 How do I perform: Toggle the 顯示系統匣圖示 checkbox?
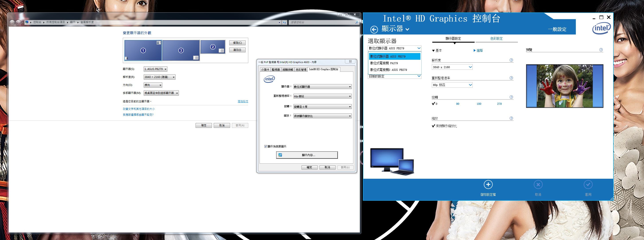pyautogui.click(x=266, y=146)
